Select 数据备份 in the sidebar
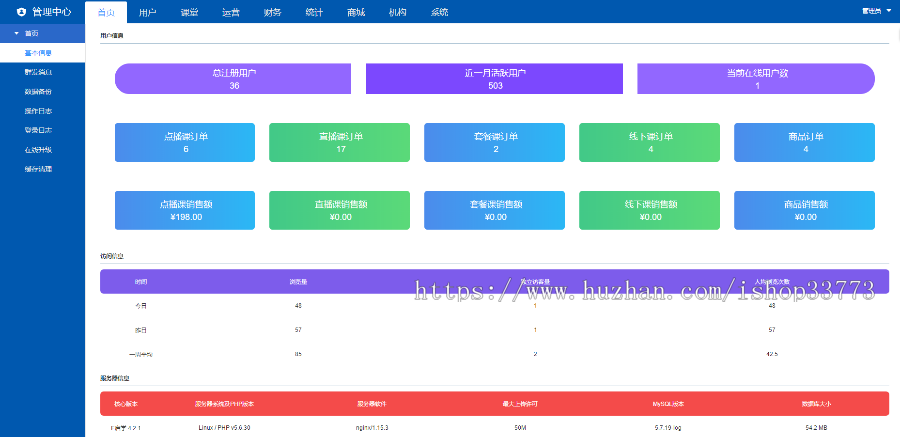 pos(38,91)
